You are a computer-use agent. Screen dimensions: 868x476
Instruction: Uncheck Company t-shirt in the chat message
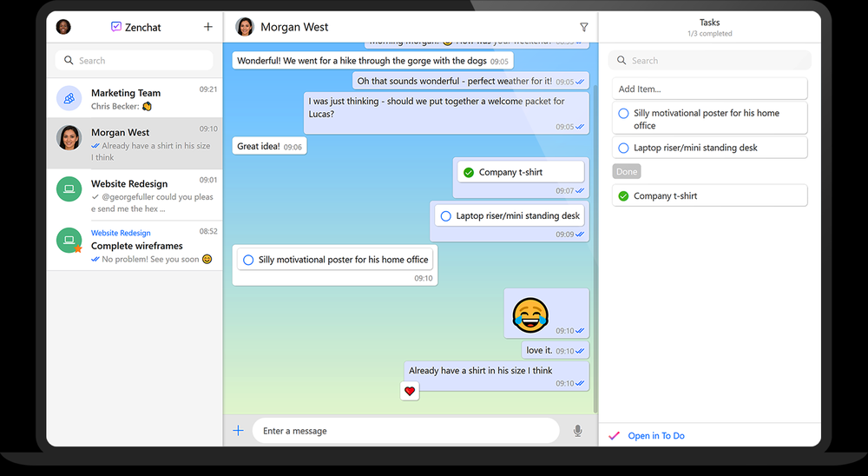tap(469, 172)
